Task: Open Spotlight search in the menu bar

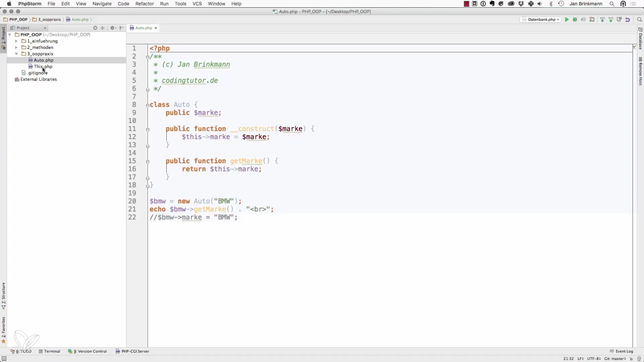Action: (612, 4)
